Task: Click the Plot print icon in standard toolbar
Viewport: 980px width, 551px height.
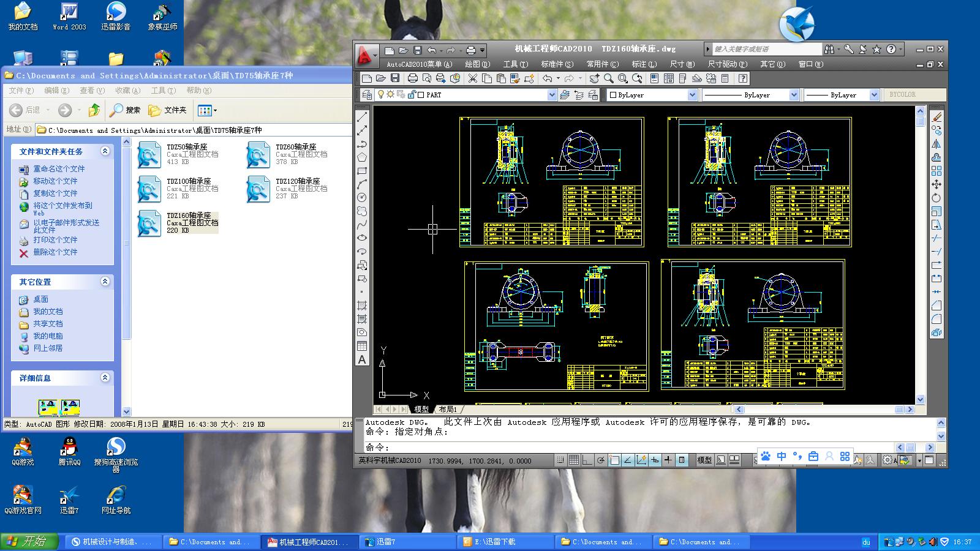Action: tap(412, 78)
